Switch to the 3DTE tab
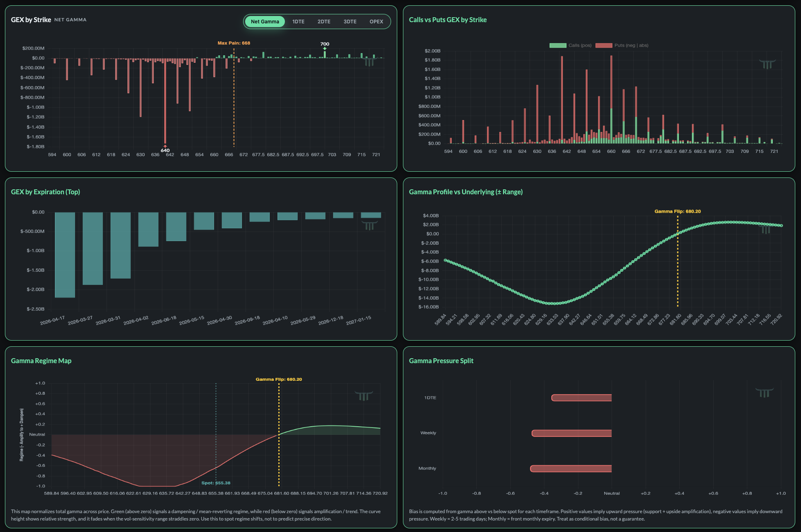This screenshot has width=801, height=532. point(350,22)
